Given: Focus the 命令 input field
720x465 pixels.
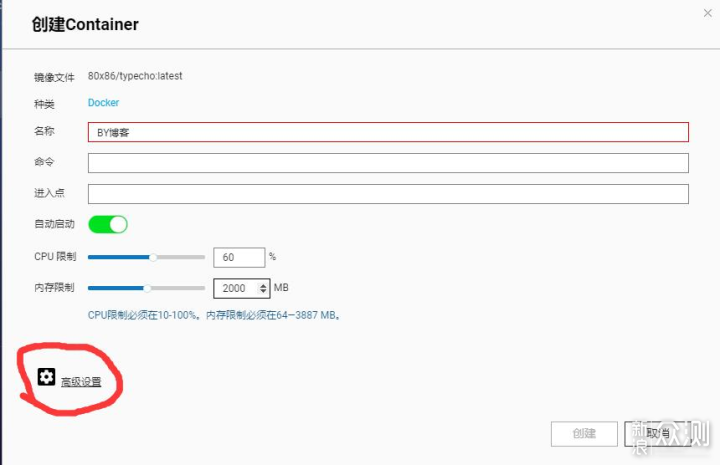Looking at the screenshot, I should coord(388,163).
